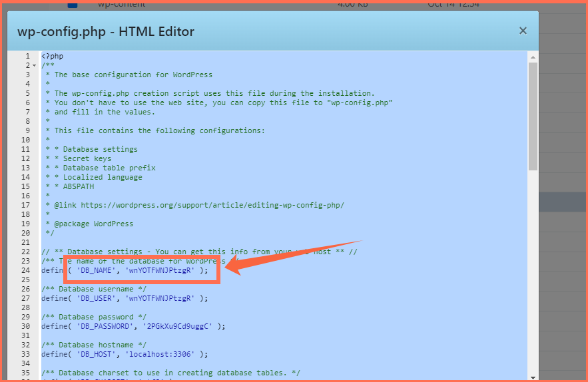Image resolution: width=588 pixels, height=382 pixels.
Task: Collapse the comment block at line 2
Action: [x=35, y=66]
